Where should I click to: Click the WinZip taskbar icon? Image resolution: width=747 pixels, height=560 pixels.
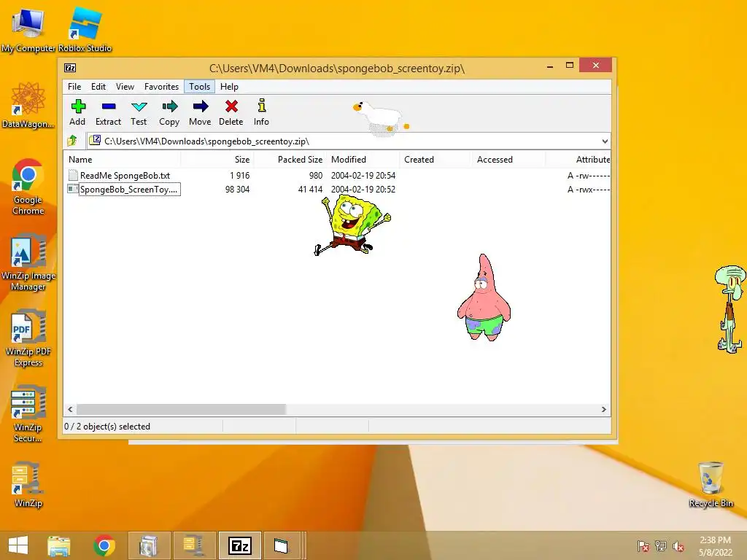coord(194,545)
